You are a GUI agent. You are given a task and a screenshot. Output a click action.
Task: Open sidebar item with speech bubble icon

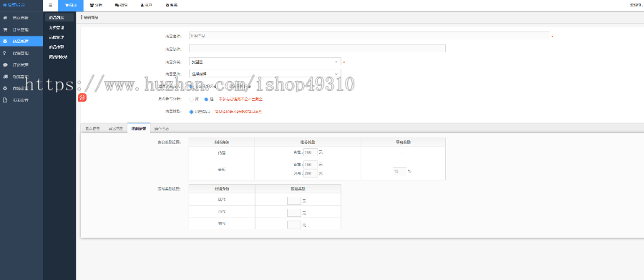pos(21,64)
